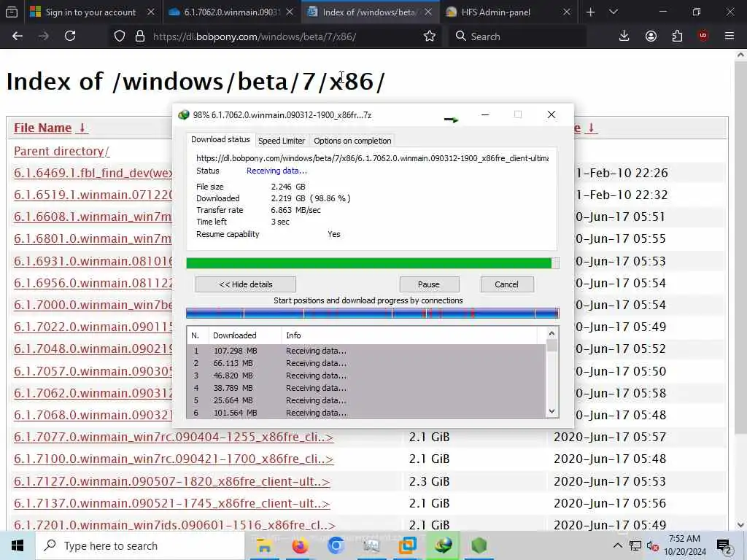The height and width of the screenshot is (560, 747).
Task: Click the taskbar Type here to search box
Action: click(140, 545)
